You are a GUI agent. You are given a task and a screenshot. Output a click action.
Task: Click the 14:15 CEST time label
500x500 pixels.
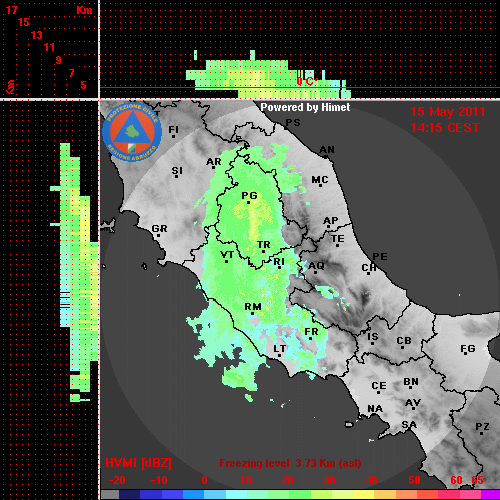tap(445, 128)
